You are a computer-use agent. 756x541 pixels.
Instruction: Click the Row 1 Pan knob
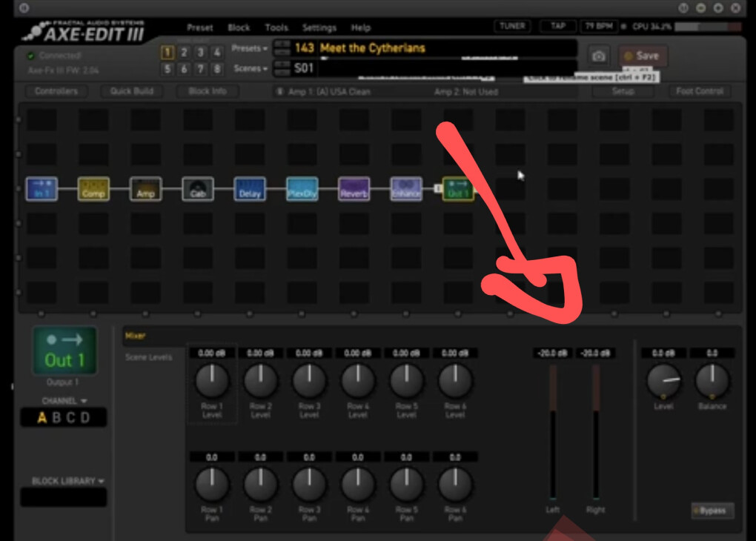(x=212, y=484)
